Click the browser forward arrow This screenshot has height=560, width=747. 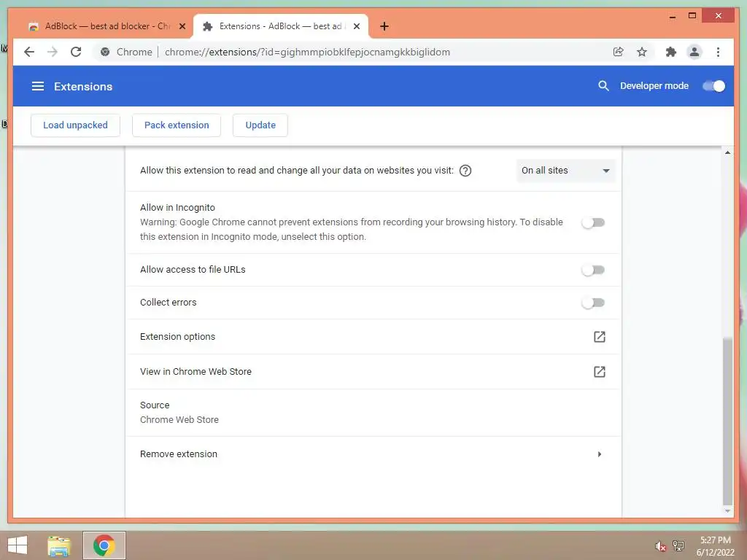(x=53, y=52)
